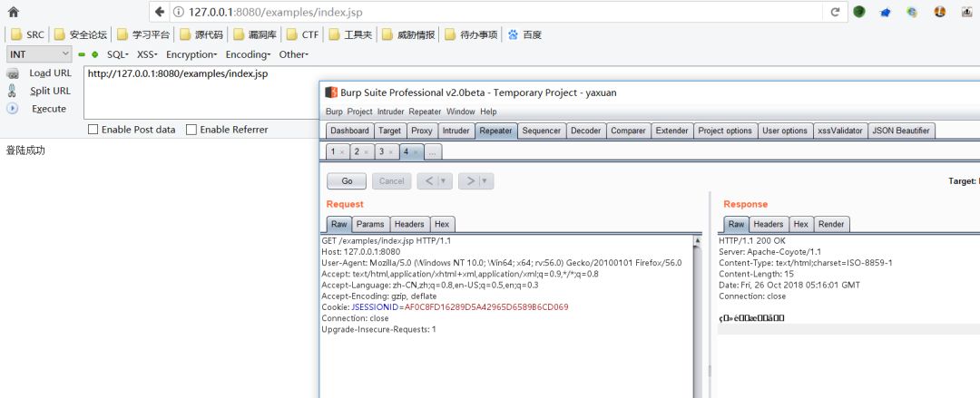
Task: Open the INT dropdown selector
Action: click(x=39, y=54)
